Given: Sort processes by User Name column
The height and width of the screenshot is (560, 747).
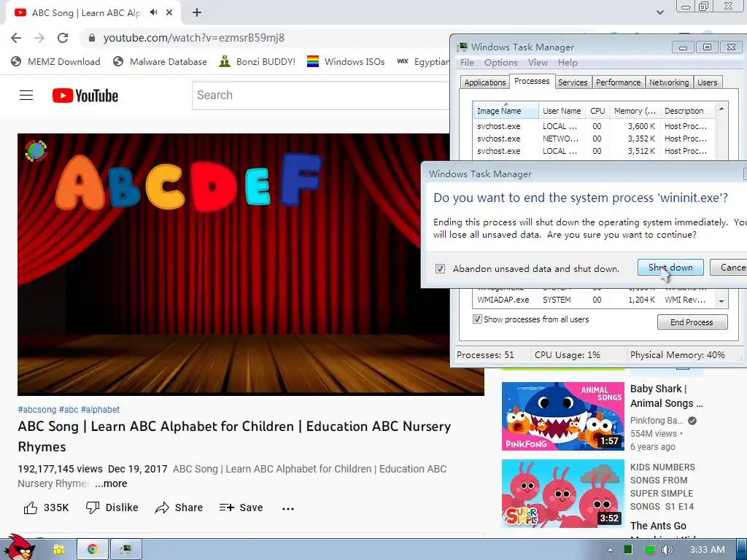Looking at the screenshot, I should click(562, 111).
